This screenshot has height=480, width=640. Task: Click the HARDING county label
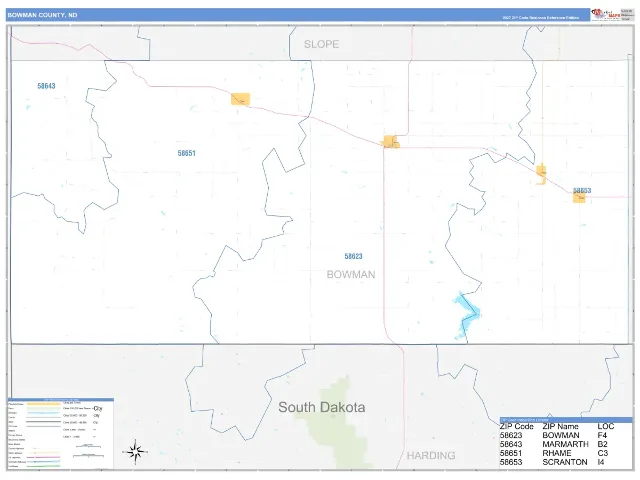(x=431, y=455)
